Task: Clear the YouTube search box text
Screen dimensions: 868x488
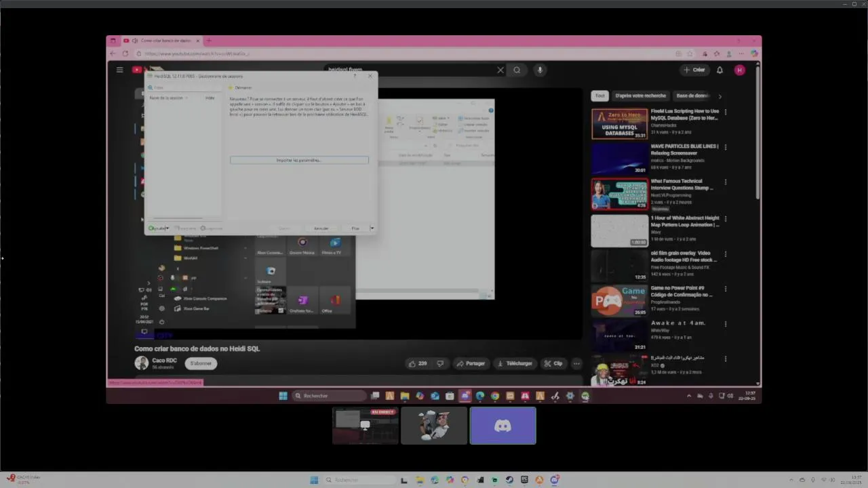Action: click(x=500, y=70)
